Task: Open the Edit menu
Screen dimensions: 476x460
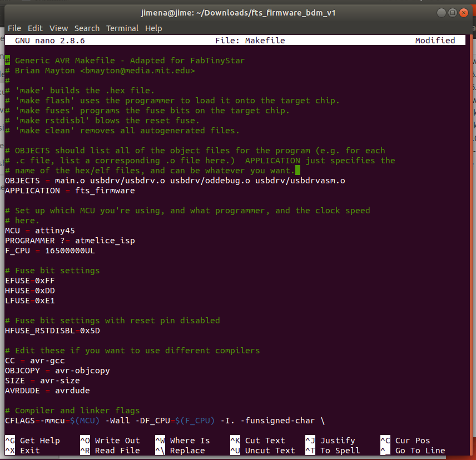Action: (35, 28)
